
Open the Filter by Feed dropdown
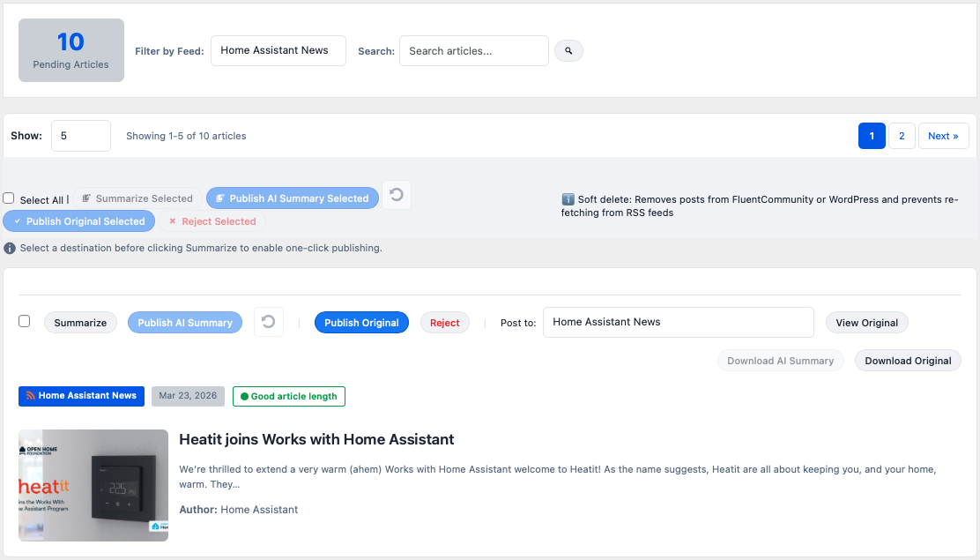[278, 50]
